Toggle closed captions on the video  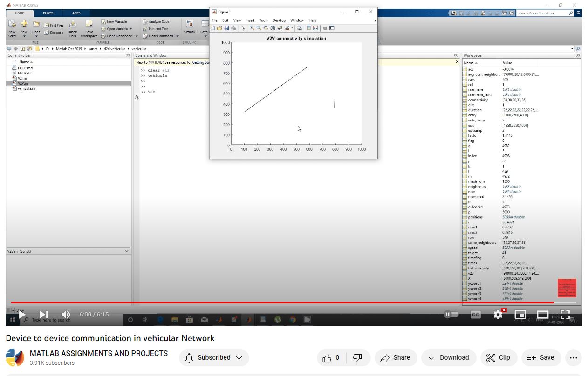pyautogui.click(x=475, y=315)
